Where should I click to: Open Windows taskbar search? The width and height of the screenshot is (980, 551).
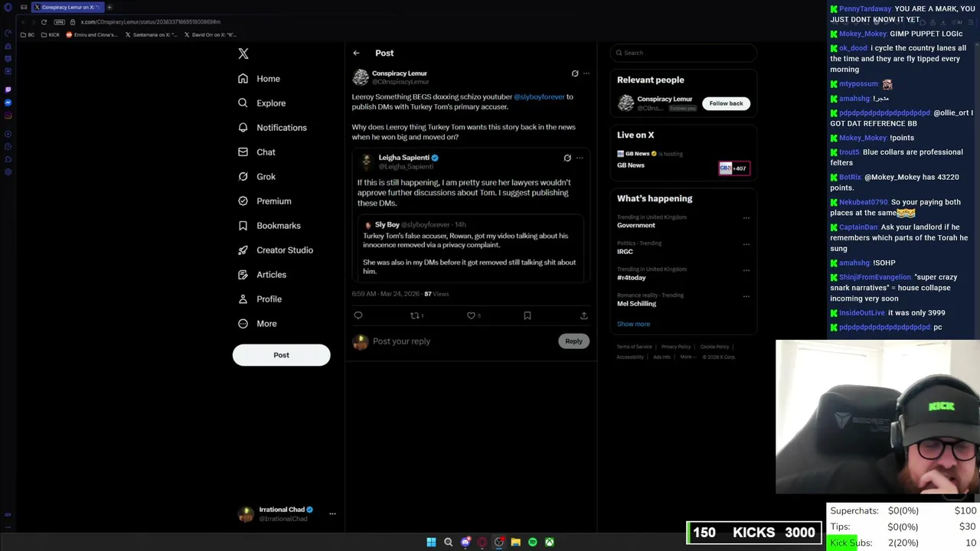pyautogui.click(x=448, y=542)
